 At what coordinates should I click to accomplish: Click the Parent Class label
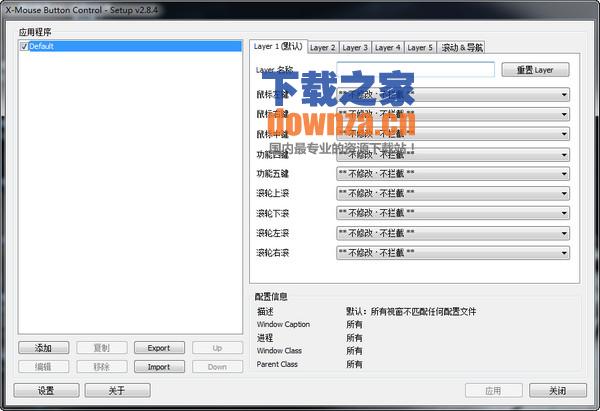pos(277,364)
